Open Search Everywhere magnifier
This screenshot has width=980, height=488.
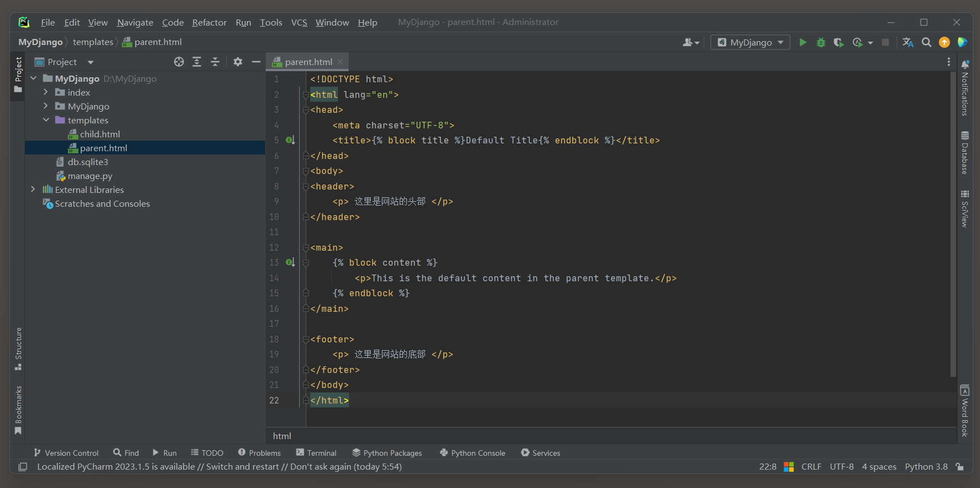[927, 42]
